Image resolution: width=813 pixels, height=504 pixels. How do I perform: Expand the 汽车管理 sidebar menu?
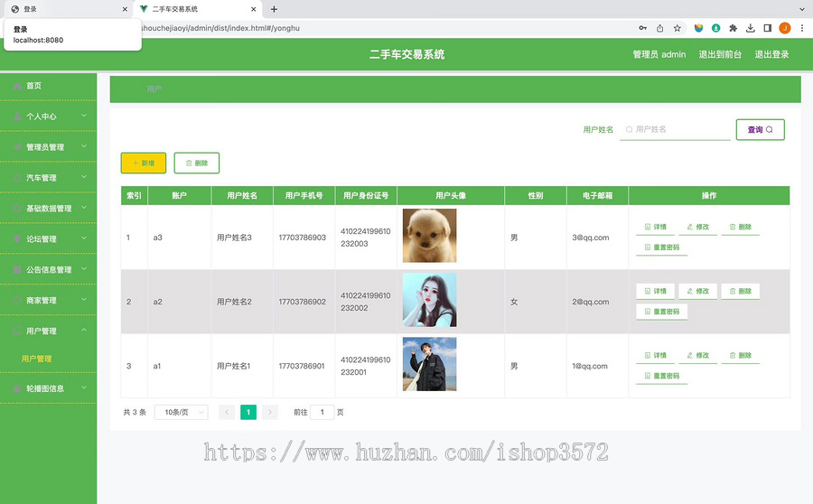(x=48, y=177)
